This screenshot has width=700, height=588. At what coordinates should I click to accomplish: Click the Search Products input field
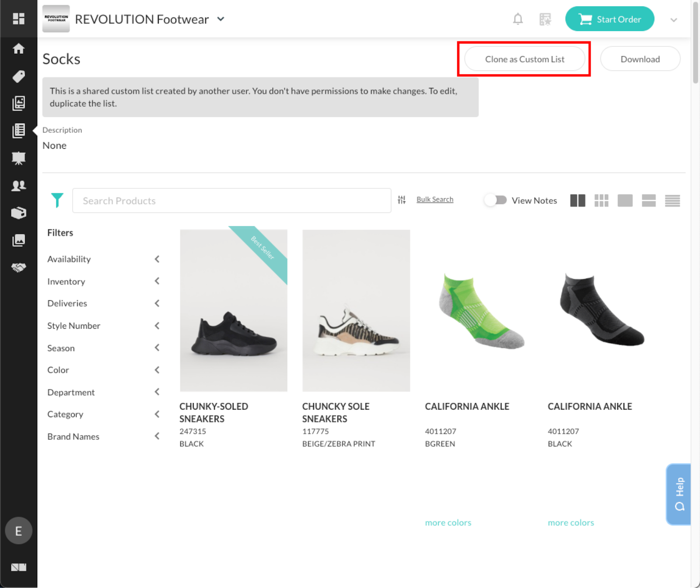pos(231,201)
